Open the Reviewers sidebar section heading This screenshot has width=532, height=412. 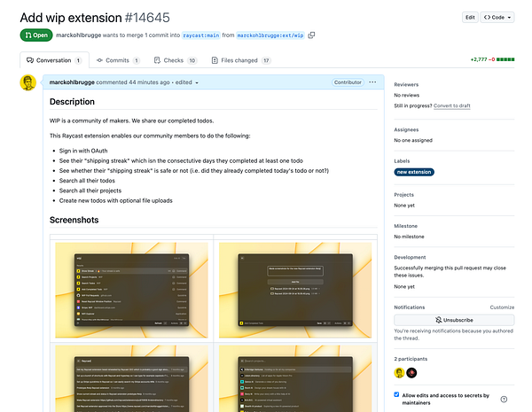(x=406, y=84)
